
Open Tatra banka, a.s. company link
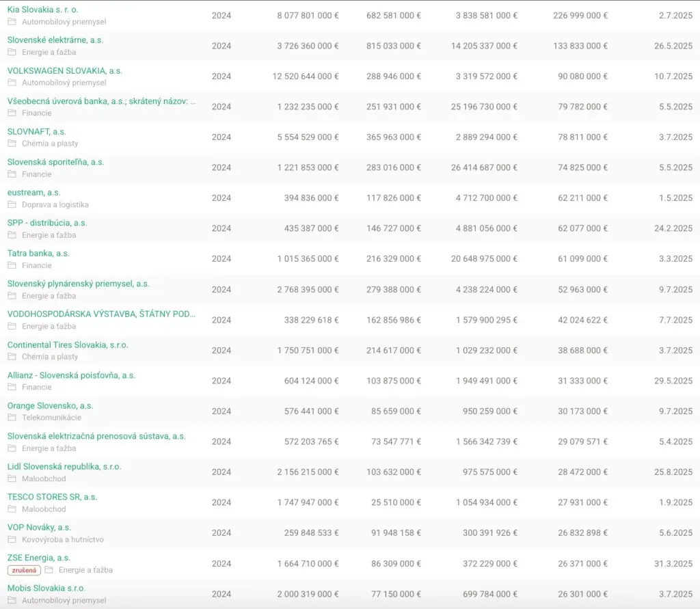point(38,253)
